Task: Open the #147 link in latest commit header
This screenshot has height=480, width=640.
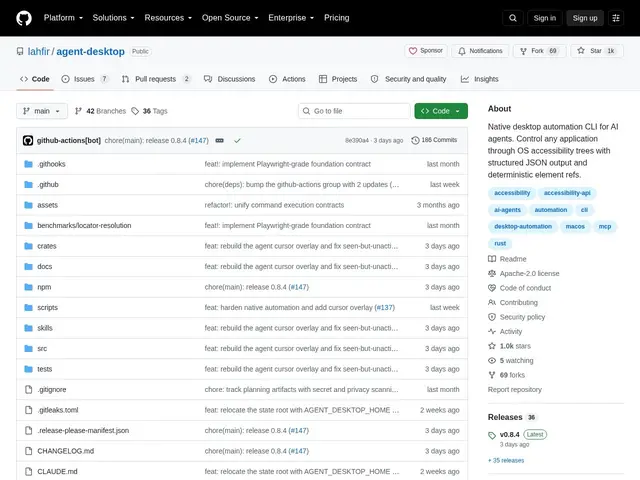Action: pos(198,140)
